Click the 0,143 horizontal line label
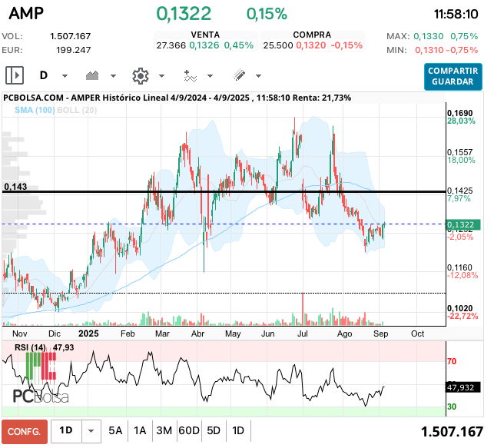This screenshot has width=494, height=448. pos(15,187)
